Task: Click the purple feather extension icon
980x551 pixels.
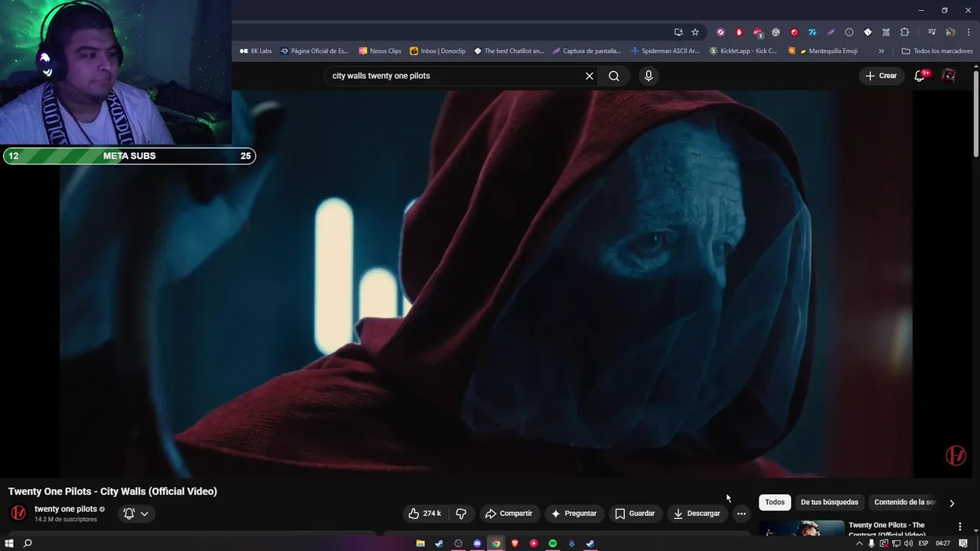Action: (831, 32)
